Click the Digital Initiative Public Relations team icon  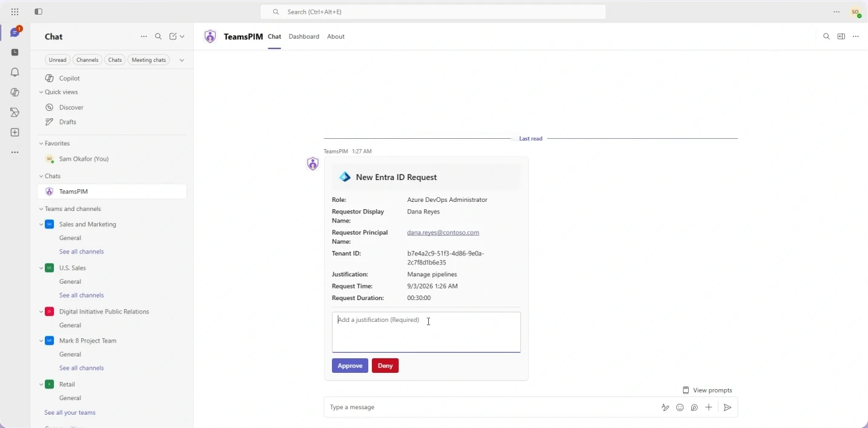click(x=50, y=312)
